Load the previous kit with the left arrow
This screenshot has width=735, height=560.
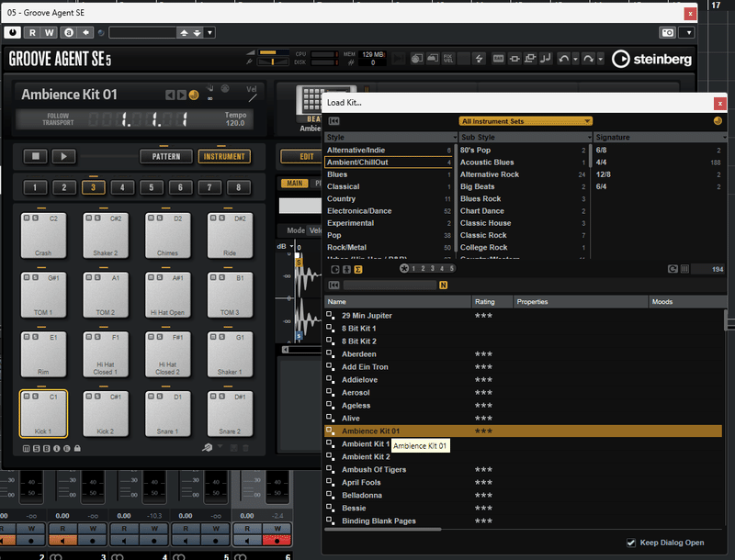[170, 95]
